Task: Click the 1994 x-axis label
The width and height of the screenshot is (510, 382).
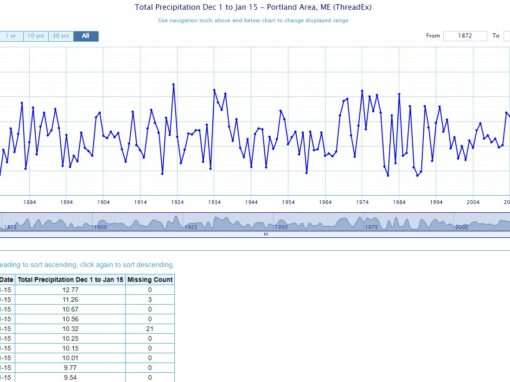Action: (436, 202)
